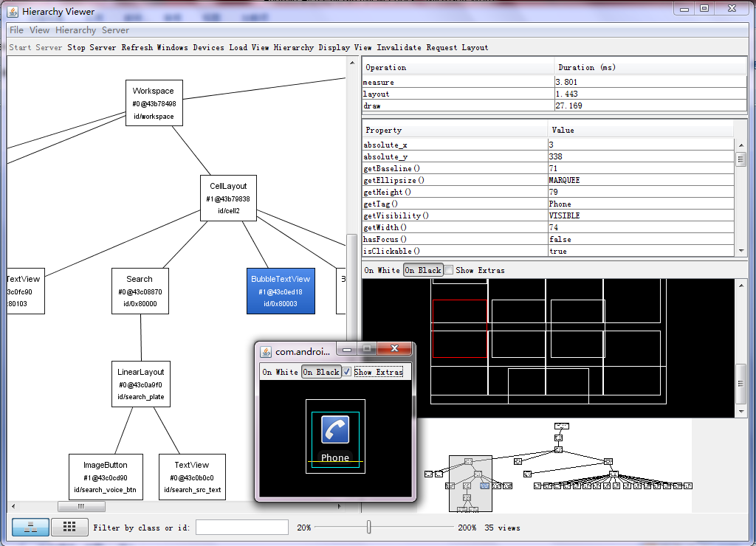Select the Workspace root node
756x546 pixels.
coord(154,103)
